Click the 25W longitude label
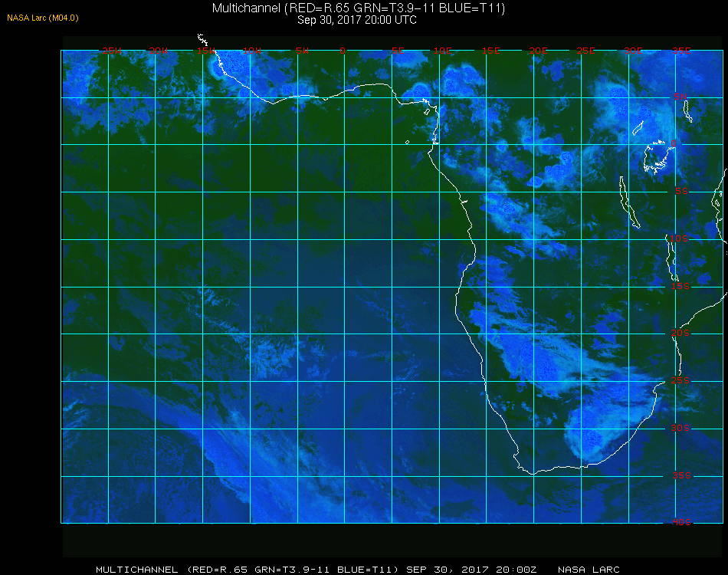This screenshot has width=728, height=575. [111, 51]
